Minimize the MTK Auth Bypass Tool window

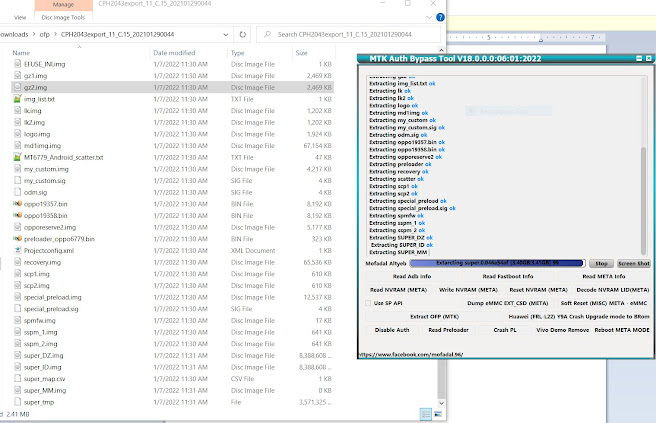[639, 59]
